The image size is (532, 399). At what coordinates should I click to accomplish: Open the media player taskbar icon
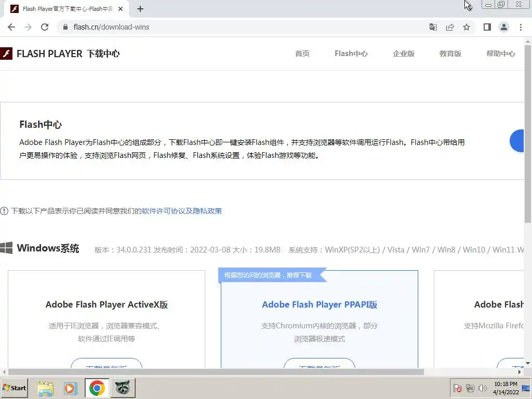click(x=71, y=388)
